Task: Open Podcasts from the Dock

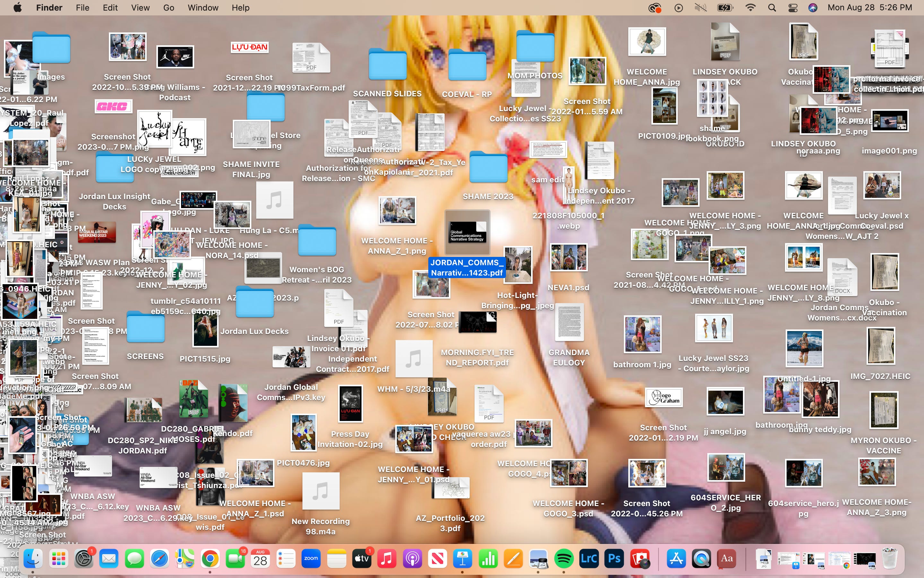Action: coord(412,559)
